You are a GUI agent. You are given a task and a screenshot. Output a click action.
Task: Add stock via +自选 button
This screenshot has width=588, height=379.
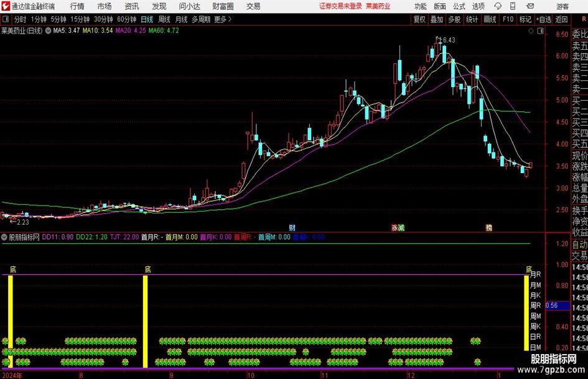click(x=544, y=19)
